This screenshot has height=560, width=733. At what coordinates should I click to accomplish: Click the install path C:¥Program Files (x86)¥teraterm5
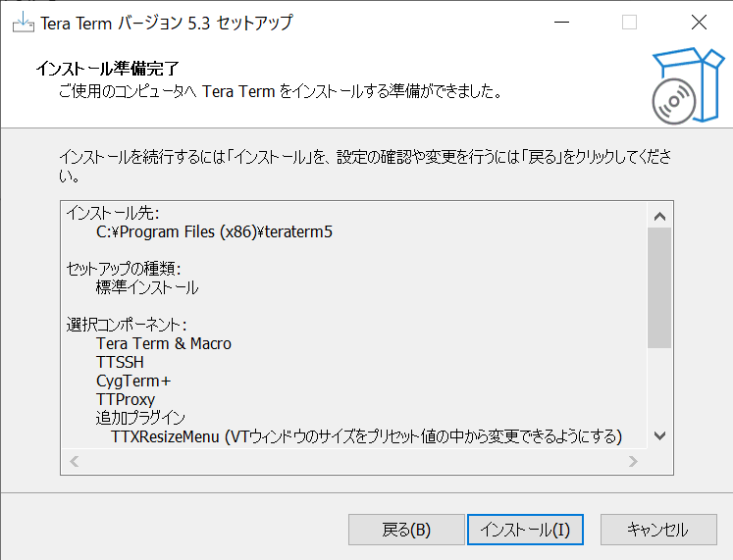(x=214, y=231)
